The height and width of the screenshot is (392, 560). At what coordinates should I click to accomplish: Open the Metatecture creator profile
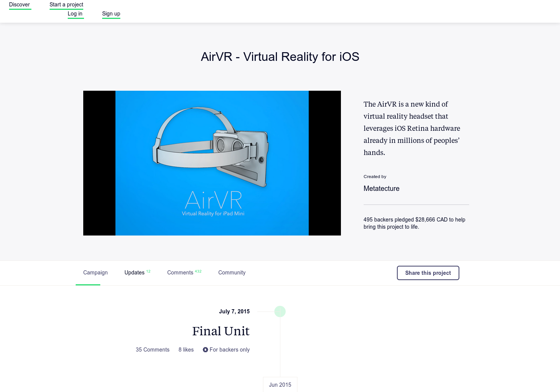click(381, 188)
